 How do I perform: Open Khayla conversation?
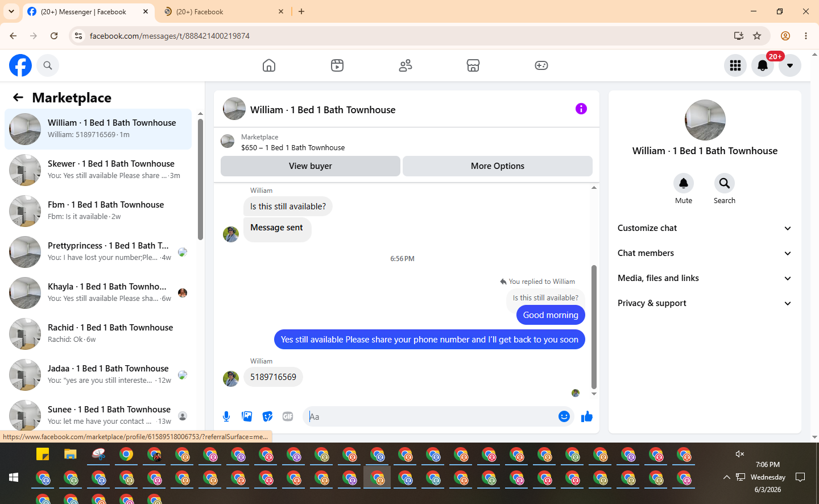(x=98, y=293)
